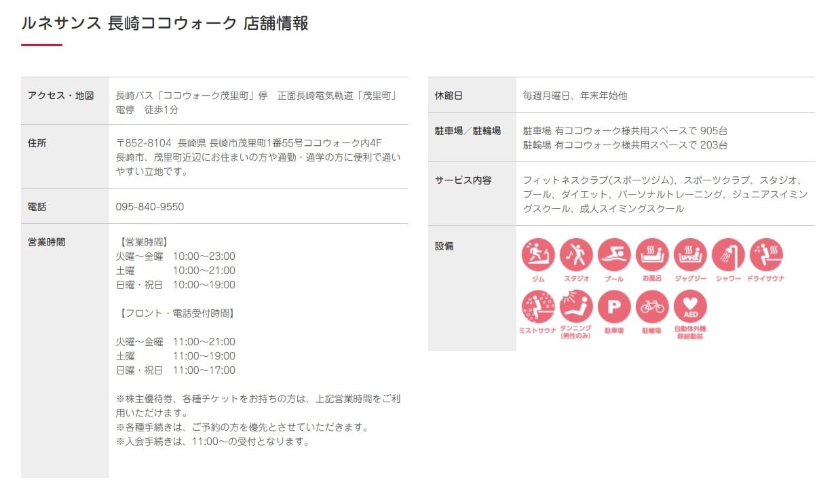Click the 休館日 row label
The width and height of the screenshot is (834, 504).
click(x=449, y=96)
